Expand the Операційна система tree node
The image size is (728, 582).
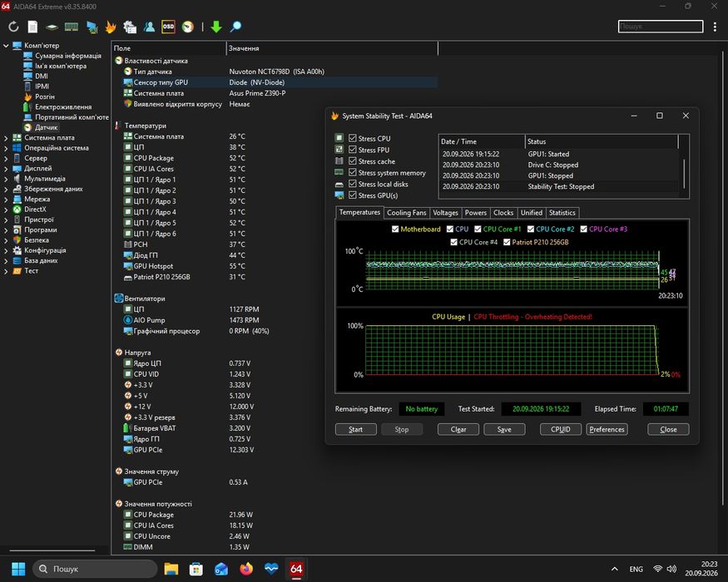pos(6,148)
